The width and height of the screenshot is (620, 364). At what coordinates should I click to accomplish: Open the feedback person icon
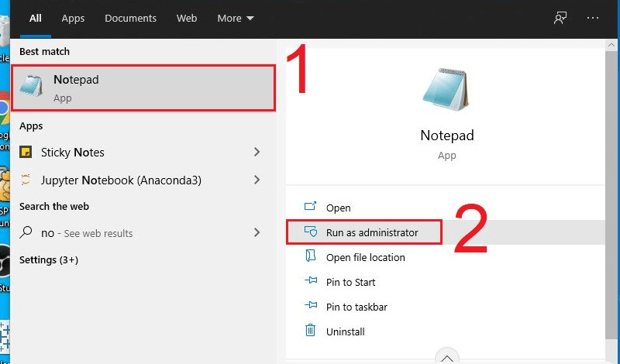coord(560,18)
